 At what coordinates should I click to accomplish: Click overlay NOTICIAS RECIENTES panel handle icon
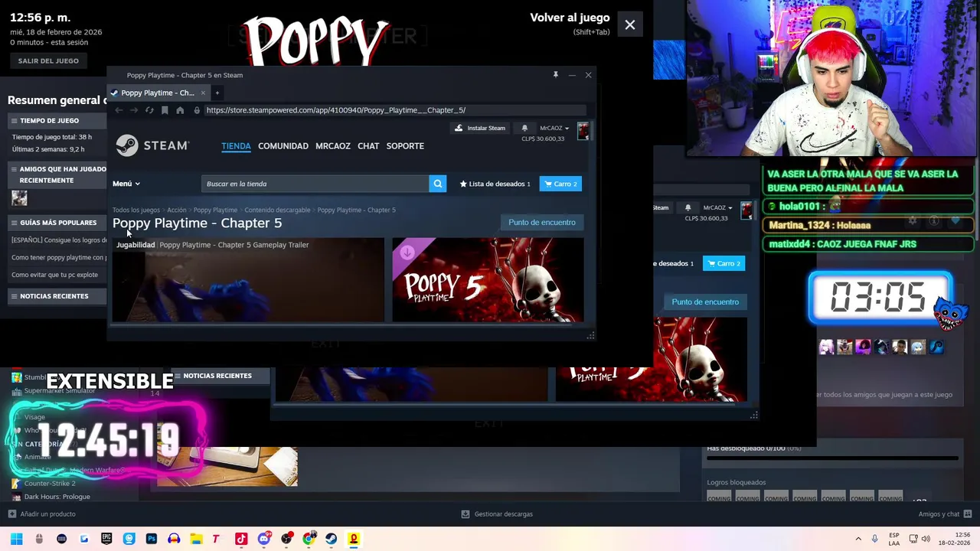[14, 296]
